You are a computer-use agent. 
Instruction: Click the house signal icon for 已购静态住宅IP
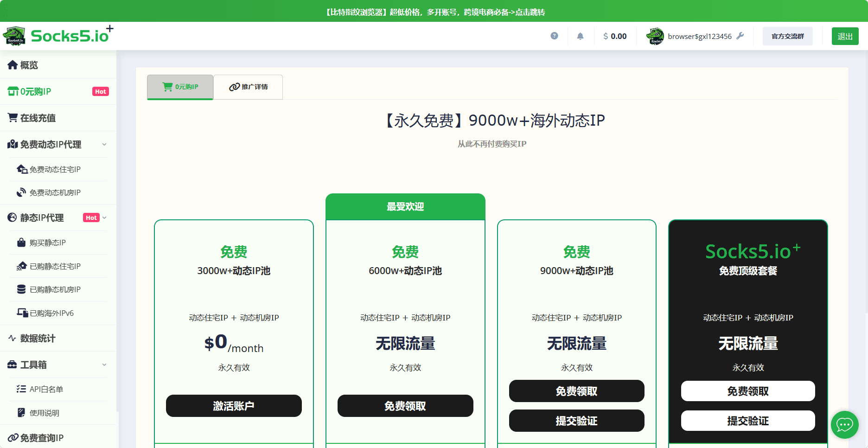(x=22, y=266)
